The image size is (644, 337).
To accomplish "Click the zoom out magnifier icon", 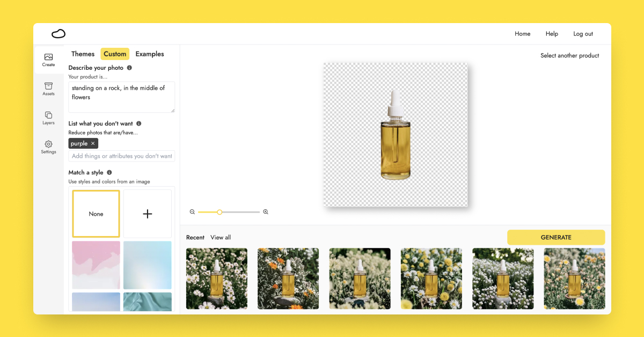I will coord(192,212).
